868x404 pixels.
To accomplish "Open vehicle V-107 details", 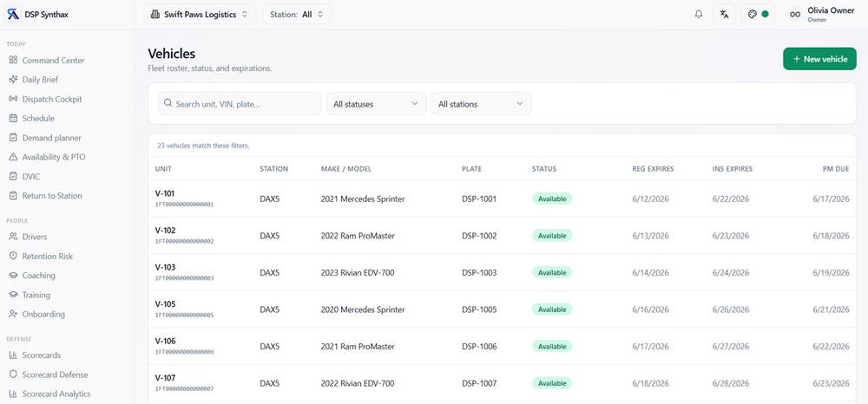I will click(x=165, y=378).
